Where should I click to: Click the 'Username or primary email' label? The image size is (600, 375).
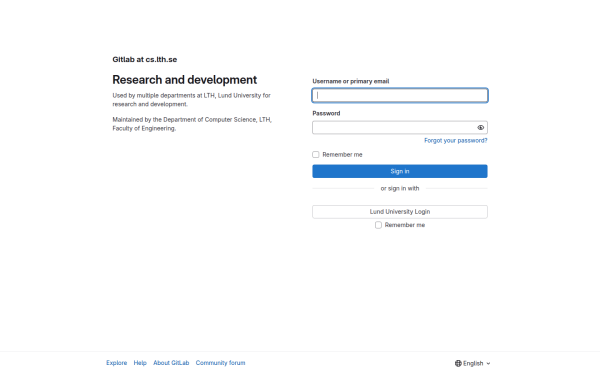click(x=351, y=81)
